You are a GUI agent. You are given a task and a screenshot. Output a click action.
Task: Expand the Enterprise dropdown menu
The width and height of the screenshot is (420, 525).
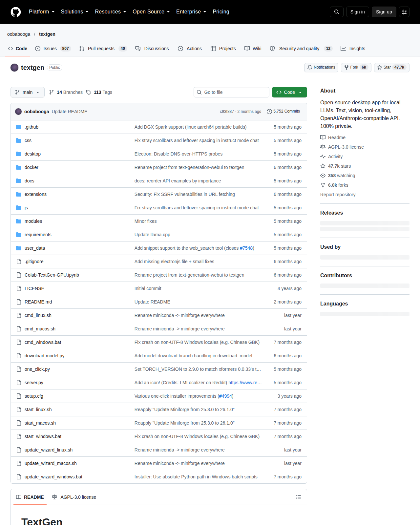[191, 12]
